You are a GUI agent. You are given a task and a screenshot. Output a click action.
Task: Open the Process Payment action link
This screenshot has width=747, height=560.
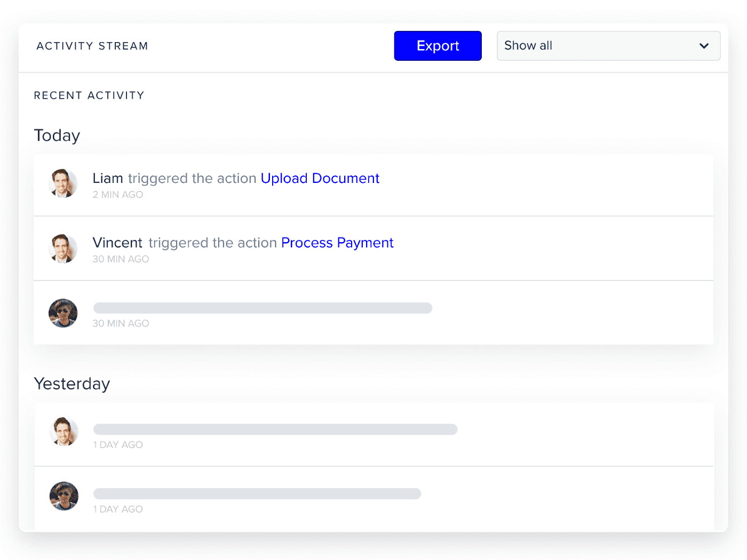click(337, 243)
